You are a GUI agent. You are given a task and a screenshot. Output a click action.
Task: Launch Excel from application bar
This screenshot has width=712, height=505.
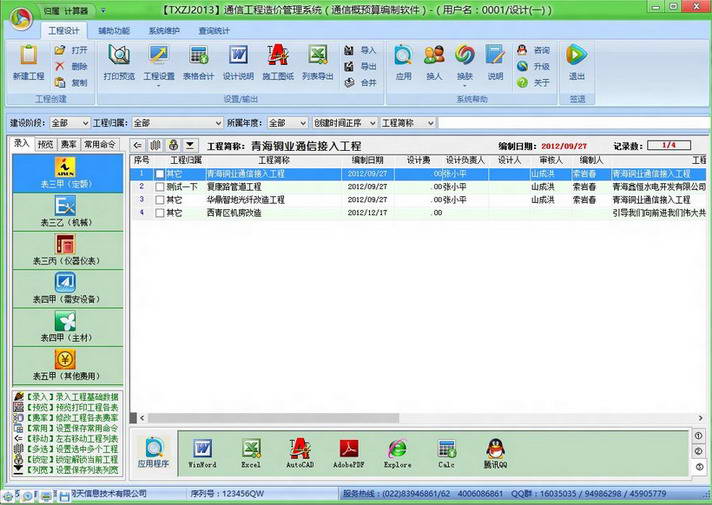coord(251,449)
